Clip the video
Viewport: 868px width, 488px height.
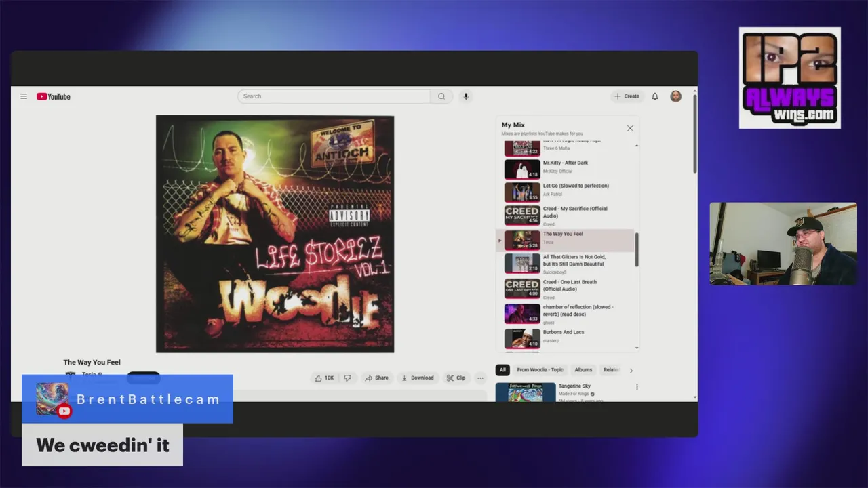pyautogui.click(x=456, y=378)
